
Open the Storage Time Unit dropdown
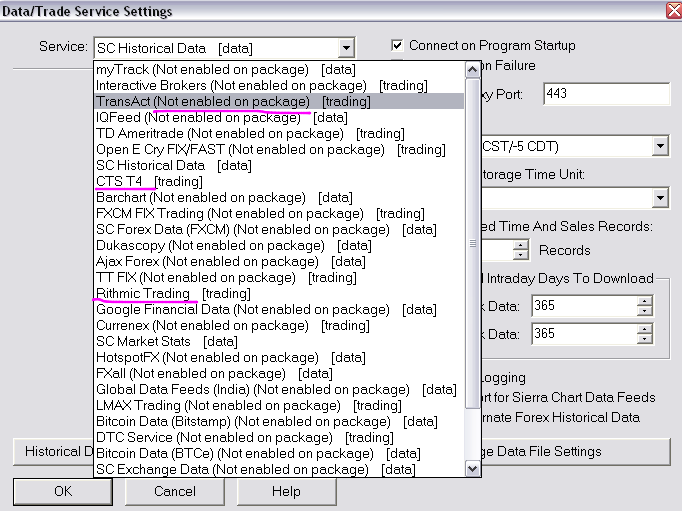tap(660, 198)
